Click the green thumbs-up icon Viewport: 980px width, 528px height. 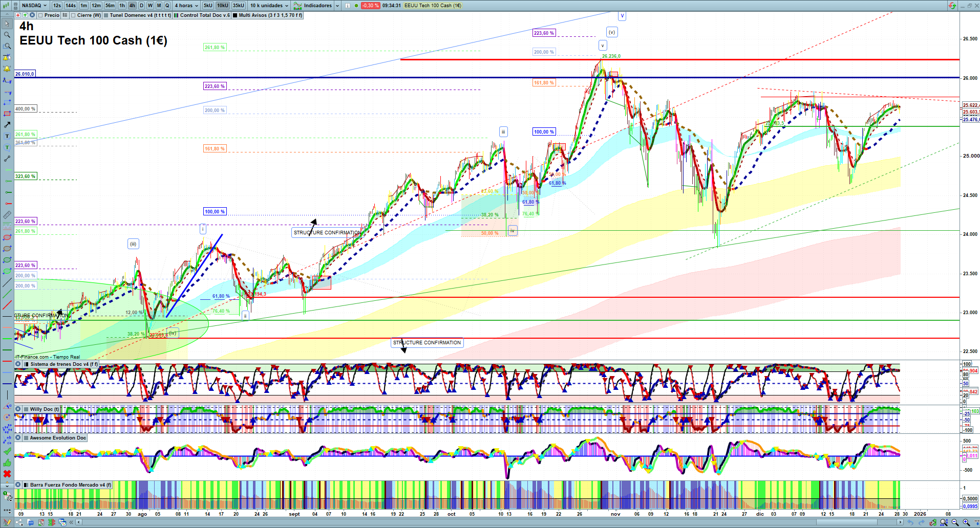pyautogui.click(x=7, y=463)
